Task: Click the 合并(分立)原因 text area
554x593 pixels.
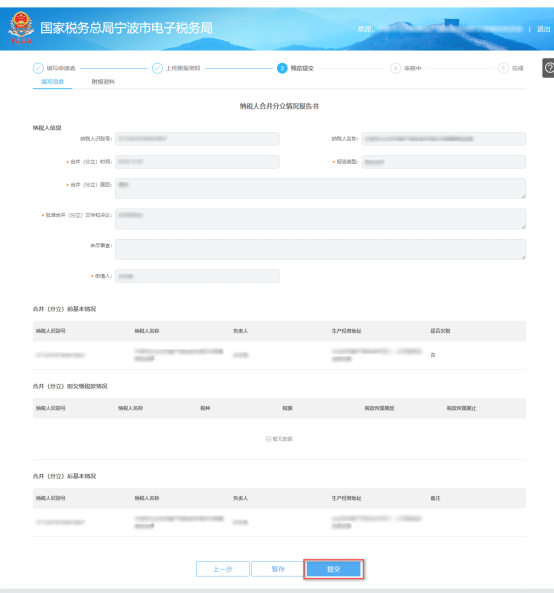Action: pos(321,188)
